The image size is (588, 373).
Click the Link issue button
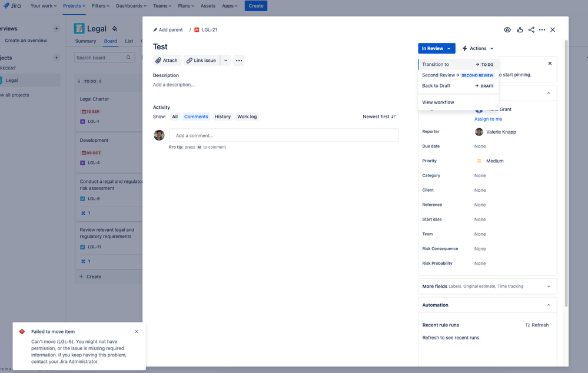coord(201,61)
